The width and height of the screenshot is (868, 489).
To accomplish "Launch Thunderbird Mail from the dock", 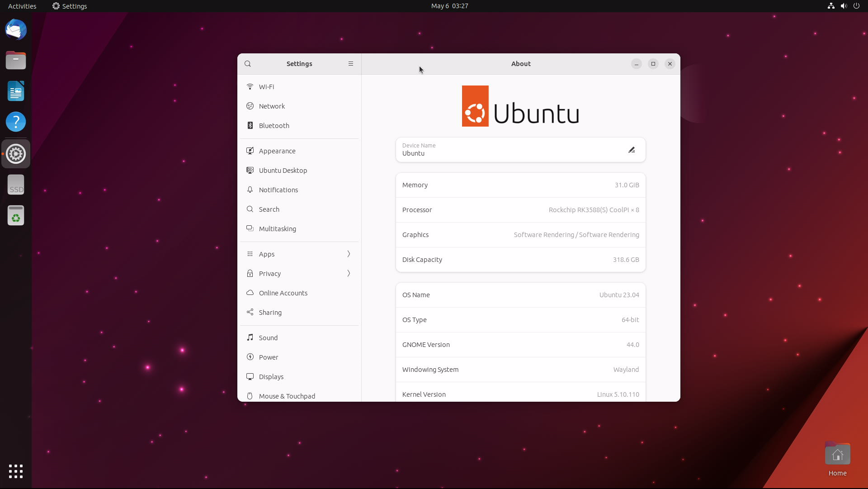I will coord(16,30).
